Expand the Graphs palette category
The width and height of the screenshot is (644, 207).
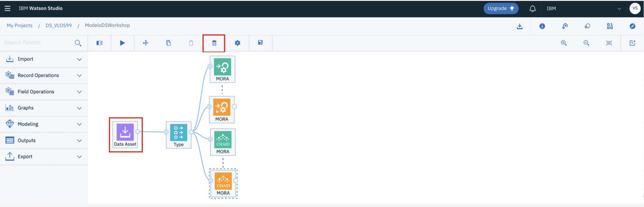point(44,108)
